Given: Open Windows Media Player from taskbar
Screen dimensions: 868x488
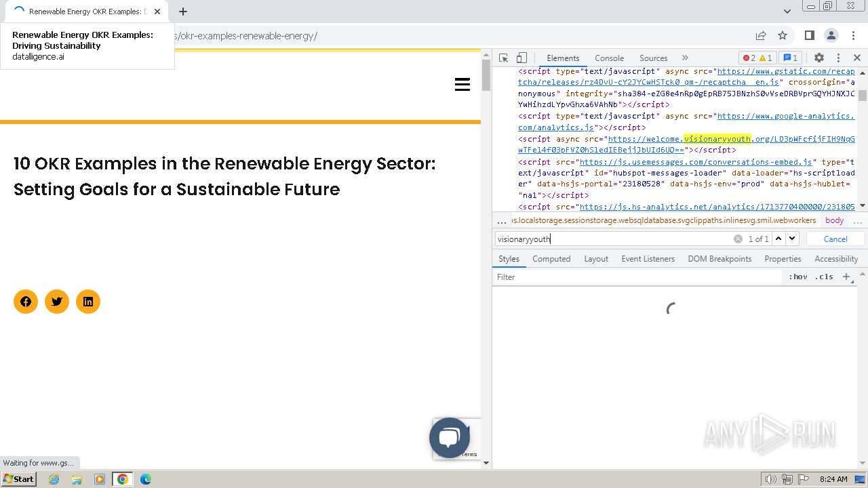Looking at the screenshot, I should coord(100,479).
